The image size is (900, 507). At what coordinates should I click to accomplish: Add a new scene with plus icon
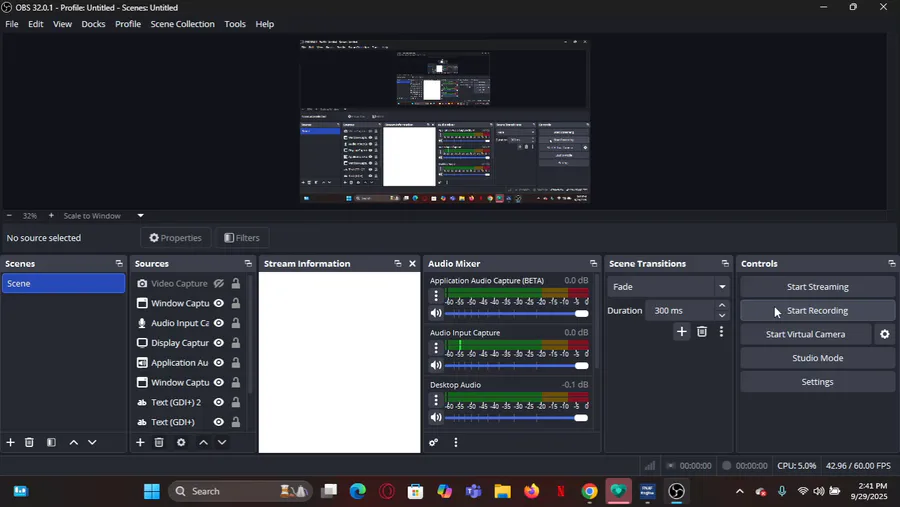[x=10, y=442]
